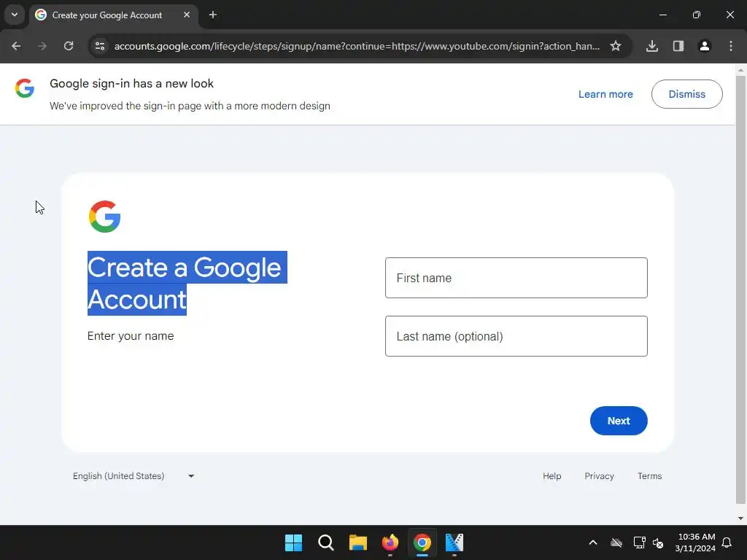Launch Firefox from the taskbar
Screen dimensions: 747x560
(x=390, y=542)
